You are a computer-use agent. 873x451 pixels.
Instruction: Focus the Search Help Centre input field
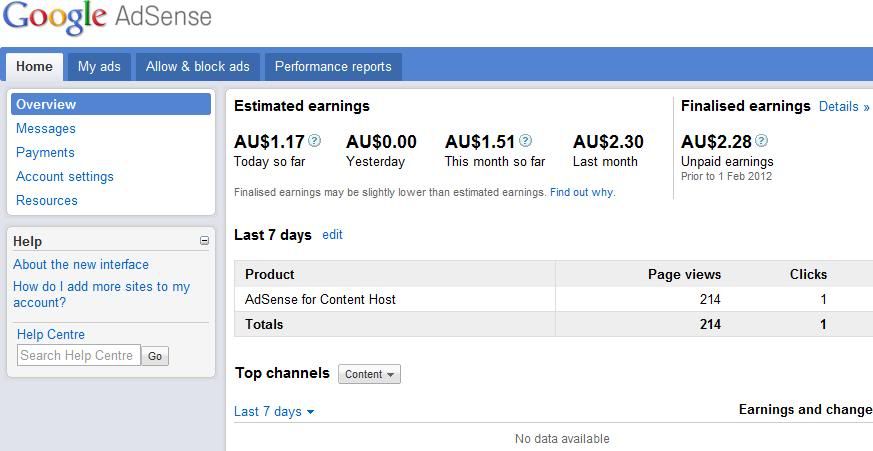79,355
